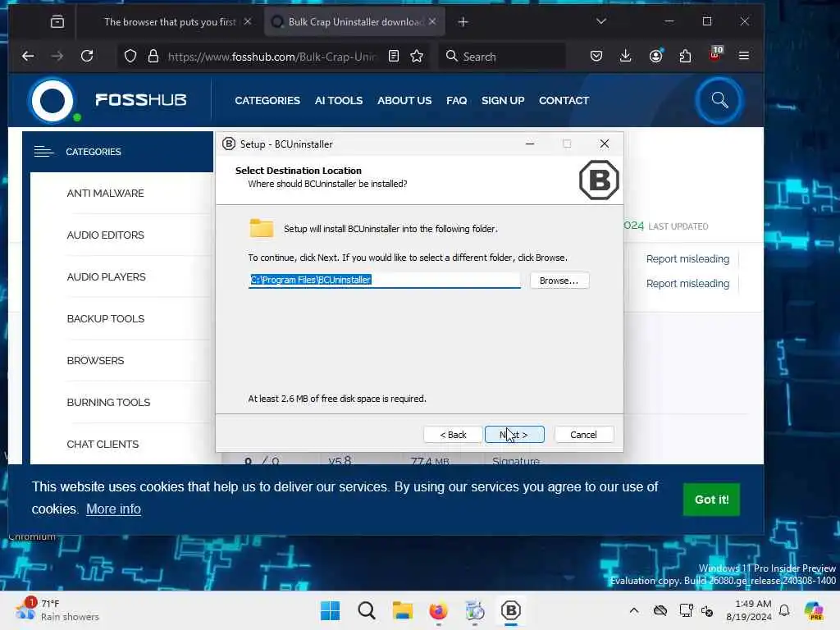Minimize the BCUninstaller setup window
Image resolution: width=840 pixels, height=630 pixels.
[530, 144]
